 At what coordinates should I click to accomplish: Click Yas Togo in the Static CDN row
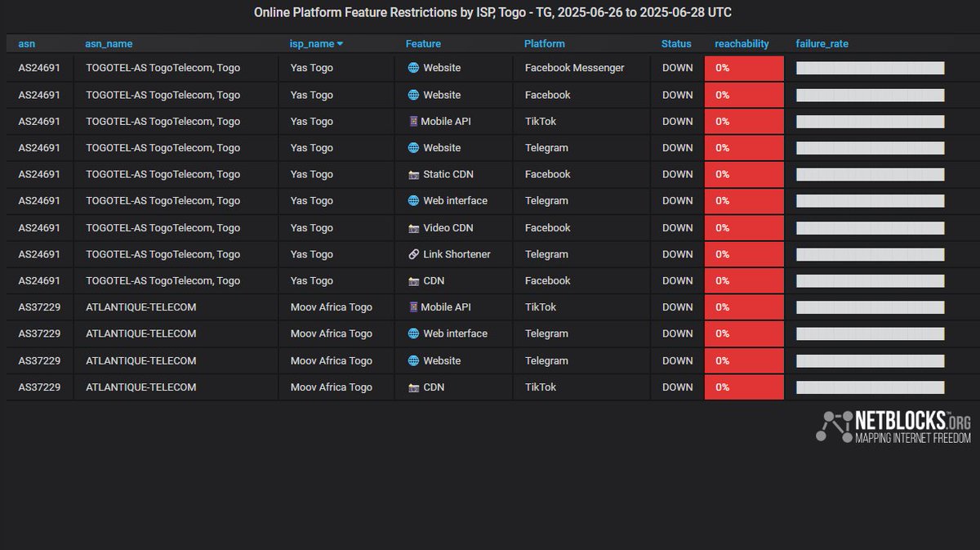[x=312, y=174]
